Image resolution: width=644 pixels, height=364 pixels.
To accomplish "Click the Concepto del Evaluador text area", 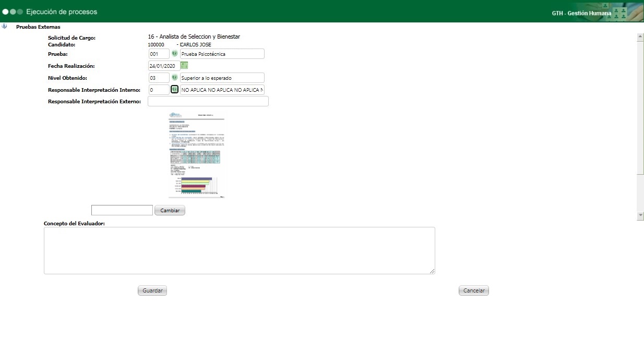I will pyautogui.click(x=240, y=250).
